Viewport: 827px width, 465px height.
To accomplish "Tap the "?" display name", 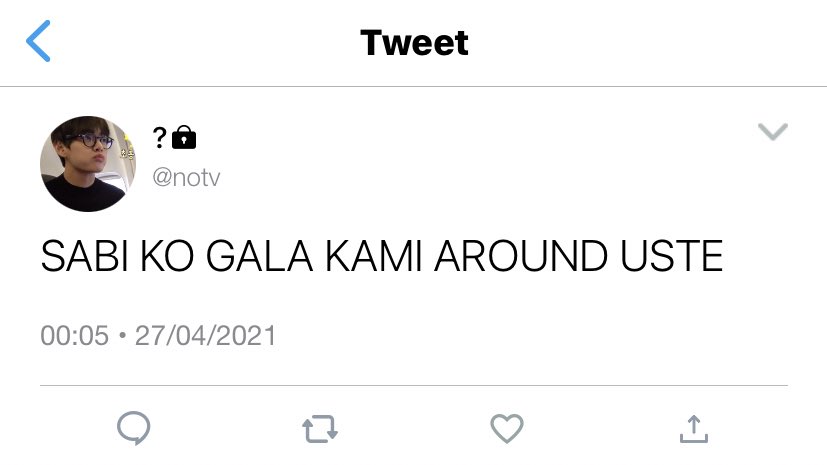I will pyautogui.click(x=159, y=138).
